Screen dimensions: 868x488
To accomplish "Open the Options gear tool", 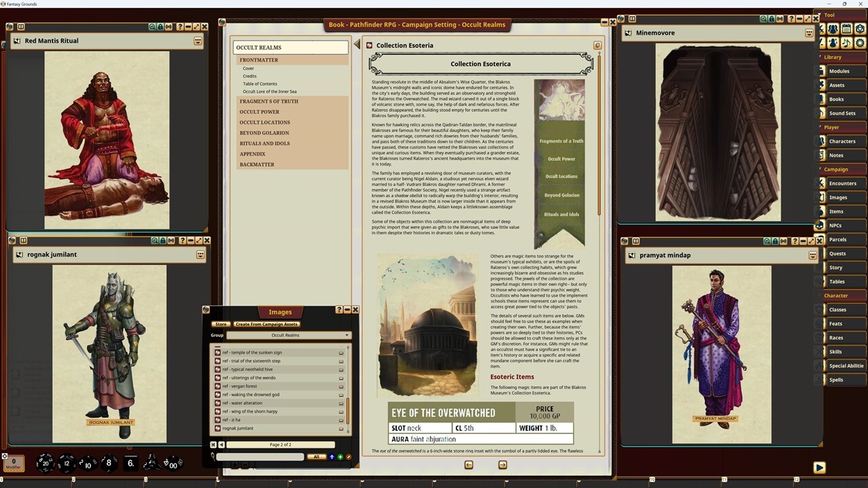I will click(860, 41).
